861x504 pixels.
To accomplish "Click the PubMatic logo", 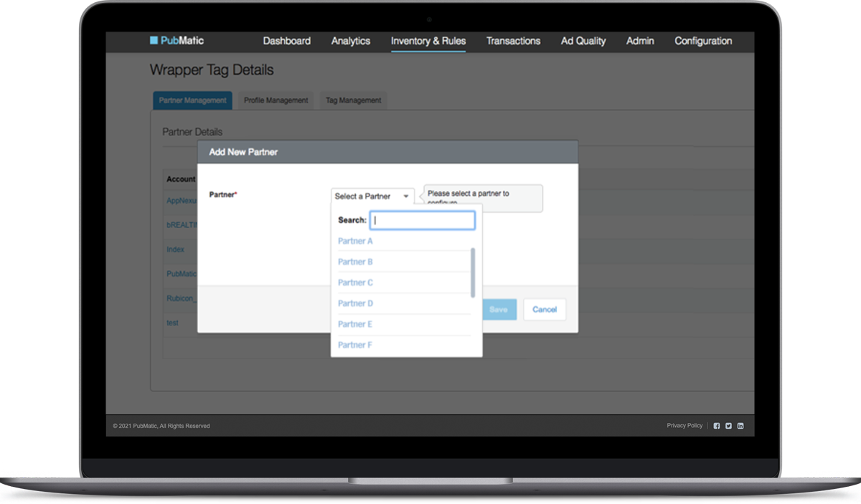I will [x=177, y=41].
